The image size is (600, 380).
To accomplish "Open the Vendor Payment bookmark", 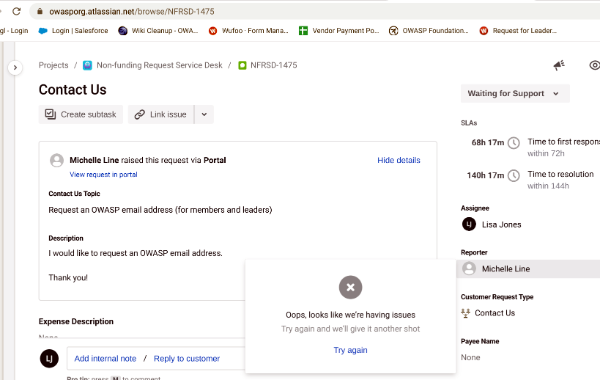I will click(339, 31).
